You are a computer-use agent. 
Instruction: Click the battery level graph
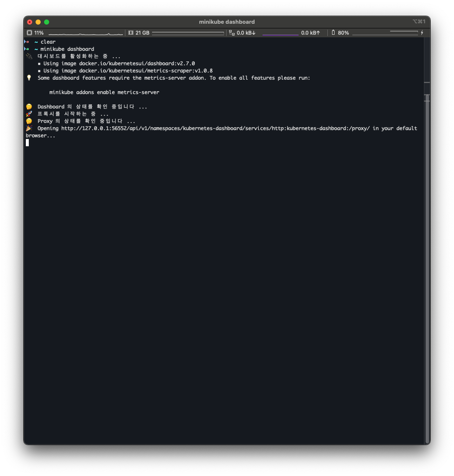385,33
